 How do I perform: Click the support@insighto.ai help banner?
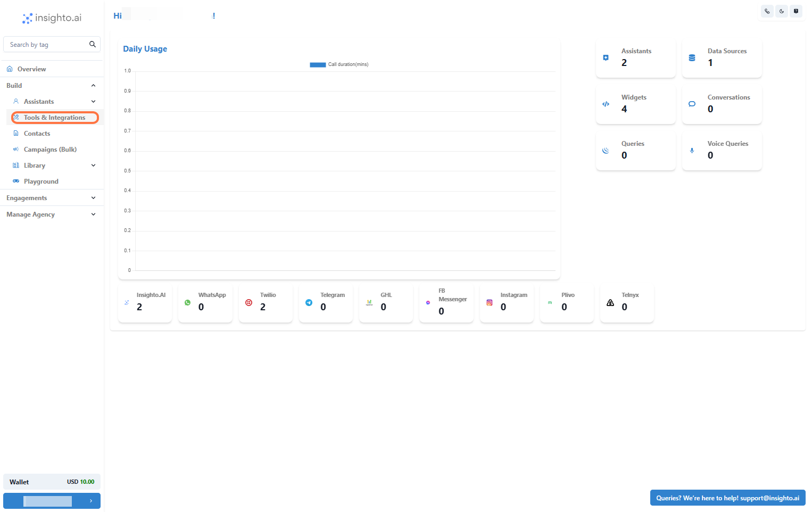[x=727, y=498]
